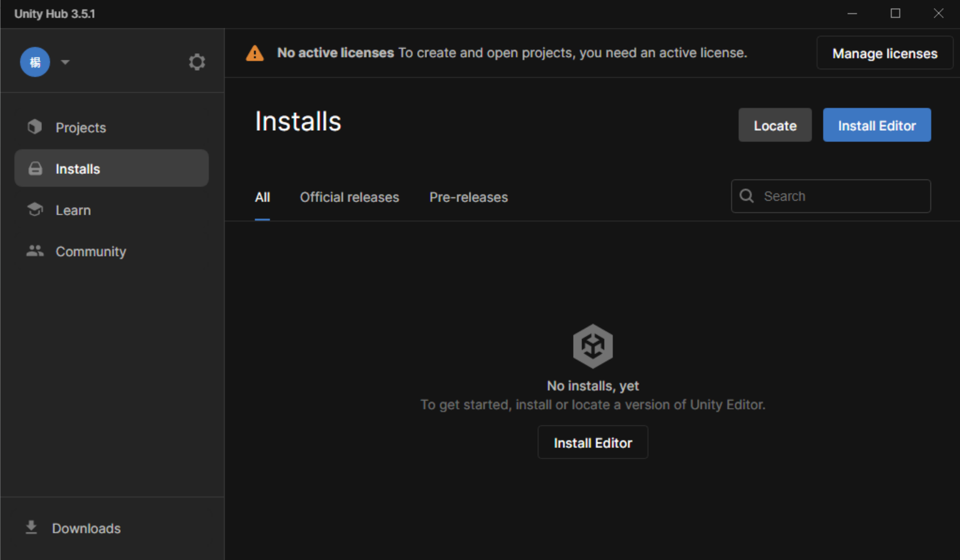Click the Projects cube icon
The image size is (960, 560).
click(35, 127)
